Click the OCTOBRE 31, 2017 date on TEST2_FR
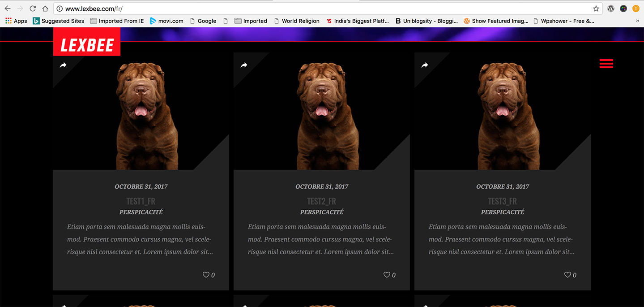This screenshot has width=644, height=307. [x=322, y=186]
